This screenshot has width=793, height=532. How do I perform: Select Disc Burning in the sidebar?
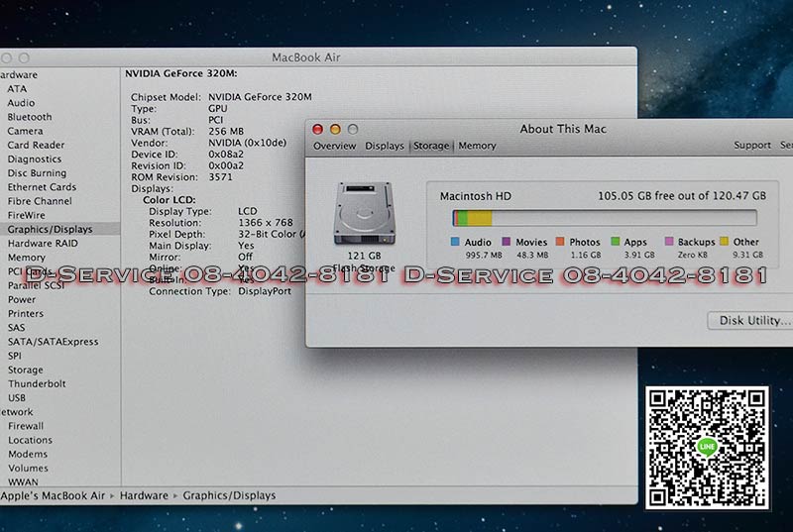(x=37, y=173)
